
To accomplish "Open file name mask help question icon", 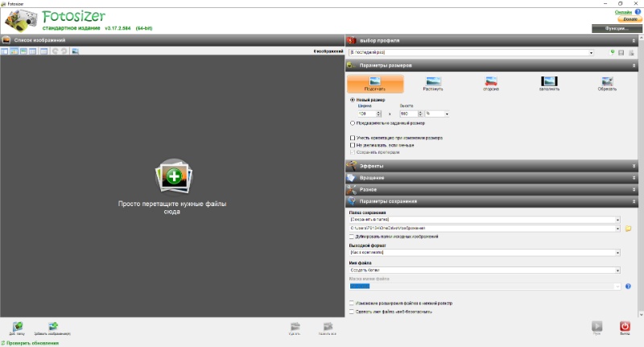I will (x=628, y=287).
